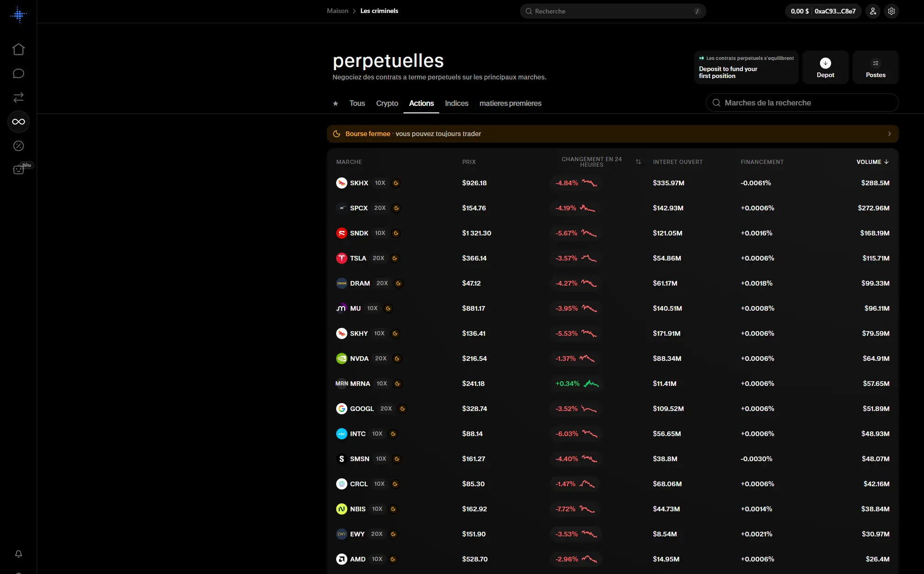
Task: Open the SPCX market row
Action: (x=613, y=208)
